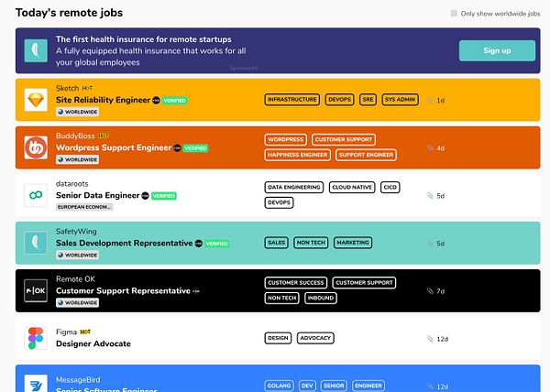Select the WORDPRESS tag
This screenshot has width=550, height=392.
pyautogui.click(x=285, y=139)
